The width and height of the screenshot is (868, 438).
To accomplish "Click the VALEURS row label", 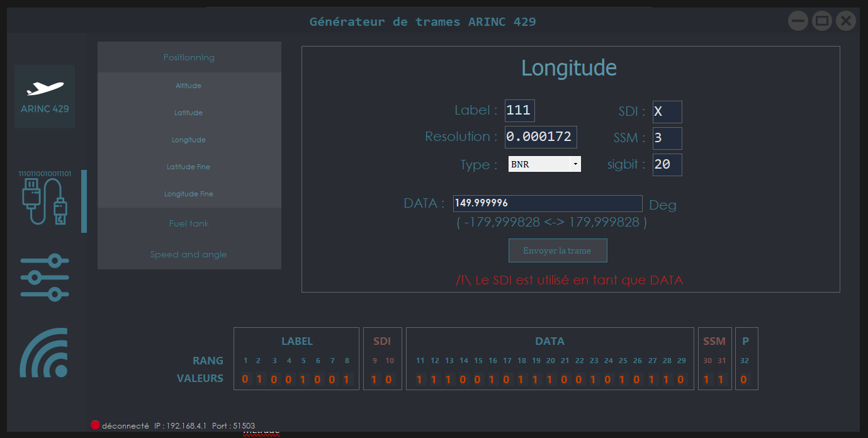I will click(x=200, y=378).
